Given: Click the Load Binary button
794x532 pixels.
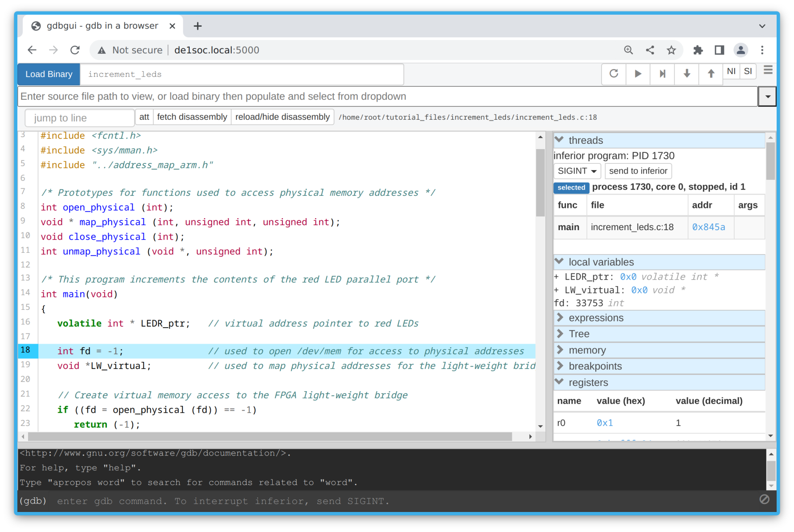Looking at the screenshot, I should click(49, 74).
